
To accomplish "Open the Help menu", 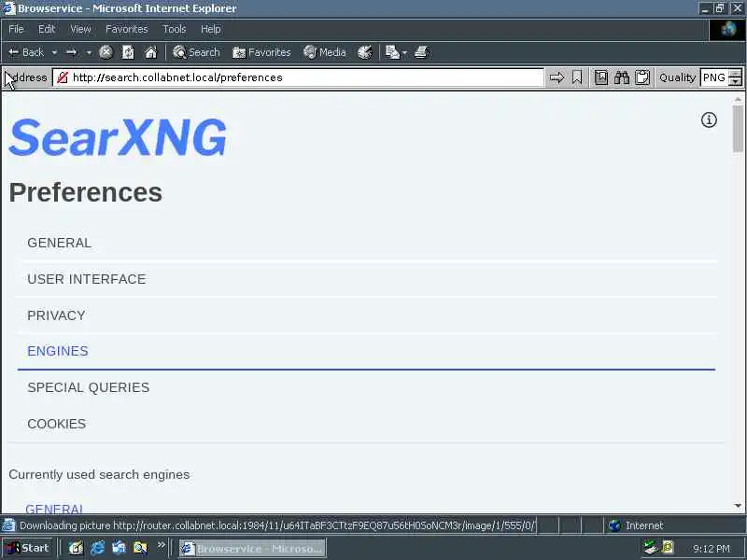I will pos(211,30).
